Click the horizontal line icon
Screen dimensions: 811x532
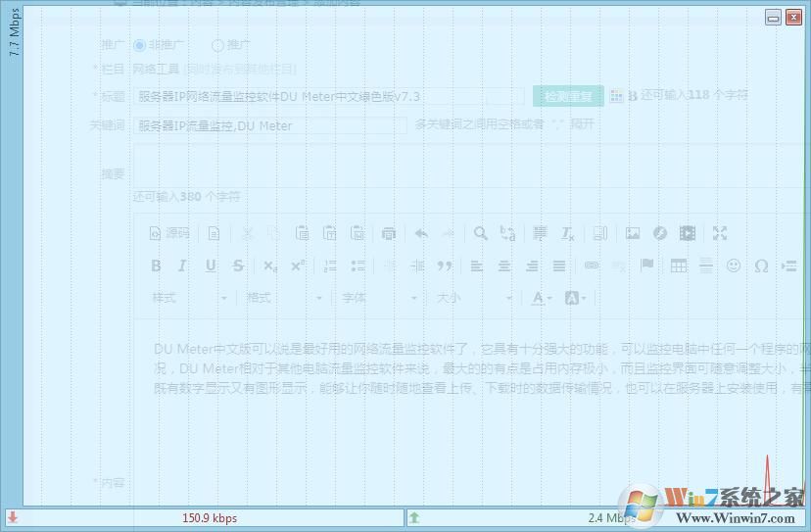(706, 266)
